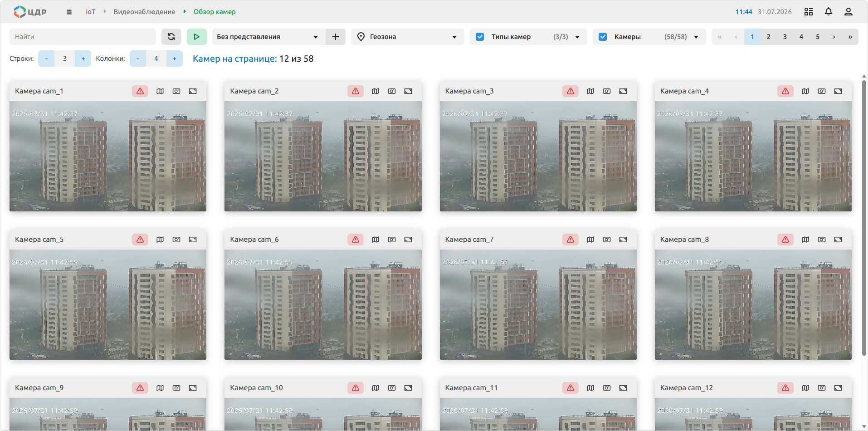Click the alert icon on Камера cam_6
868x431 pixels.
point(356,240)
